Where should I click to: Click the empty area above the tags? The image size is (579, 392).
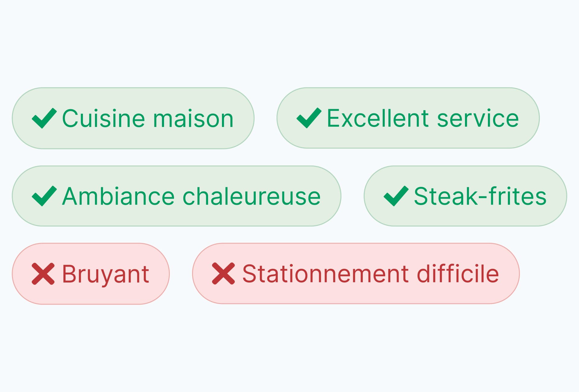coord(289,42)
